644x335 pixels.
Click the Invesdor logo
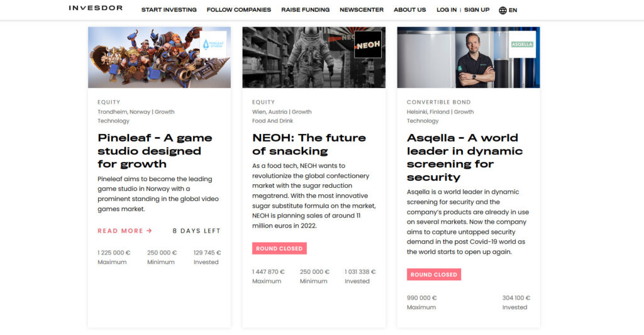[x=96, y=8]
